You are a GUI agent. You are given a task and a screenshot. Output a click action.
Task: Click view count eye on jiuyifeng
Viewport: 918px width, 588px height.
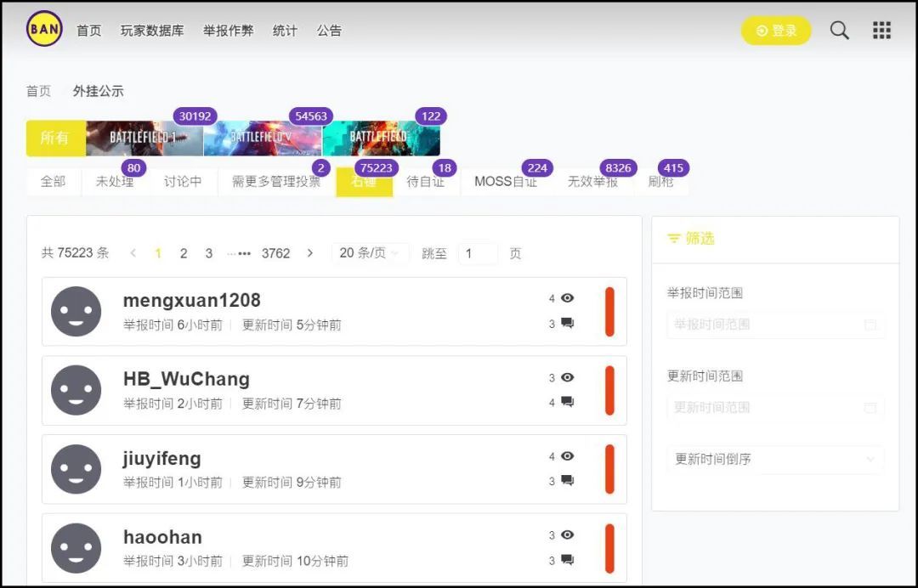coord(567,455)
